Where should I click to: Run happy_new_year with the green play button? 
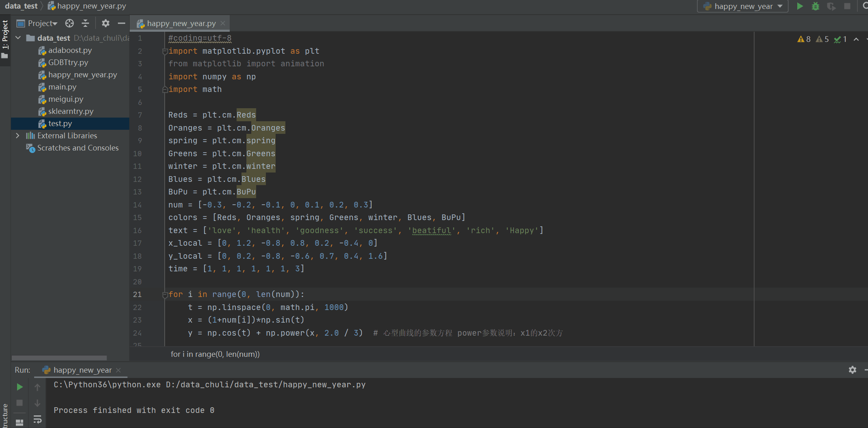(x=800, y=6)
